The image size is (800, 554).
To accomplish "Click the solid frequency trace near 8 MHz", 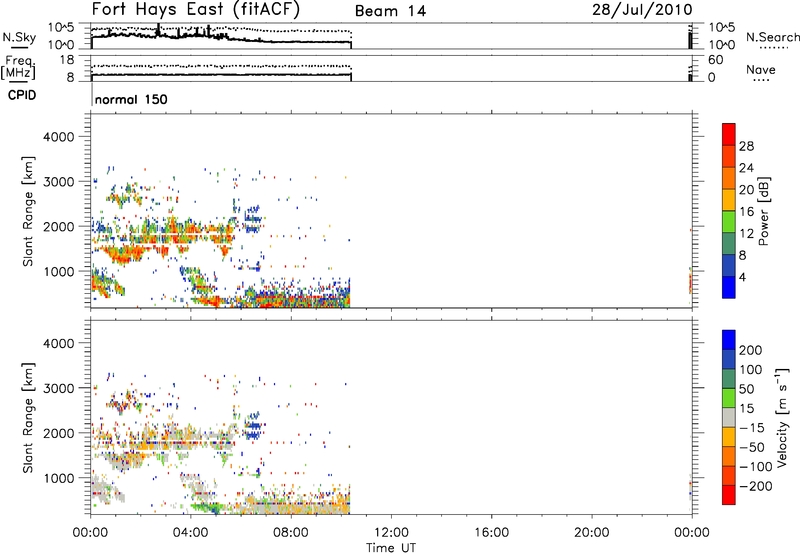I will pos(221,75).
